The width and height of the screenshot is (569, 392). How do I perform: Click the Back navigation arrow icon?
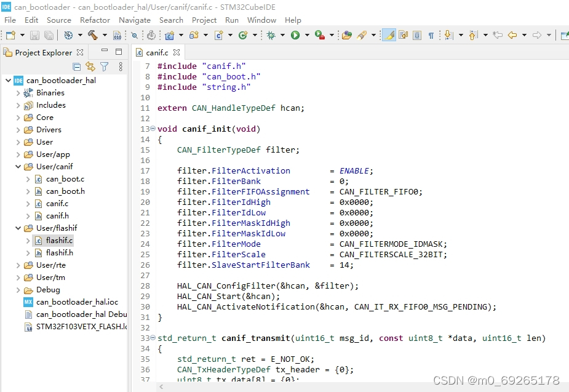tap(512, 36)
